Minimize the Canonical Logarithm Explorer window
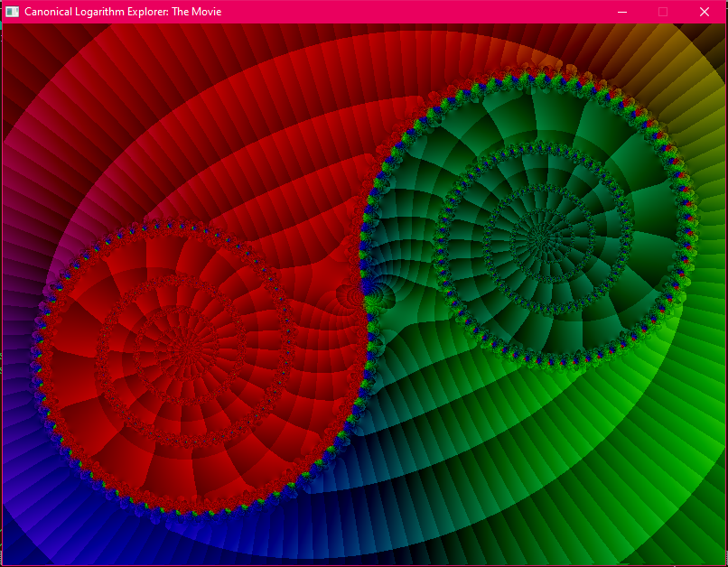Viewport: 728px width, 567px height. coord(622,12)
